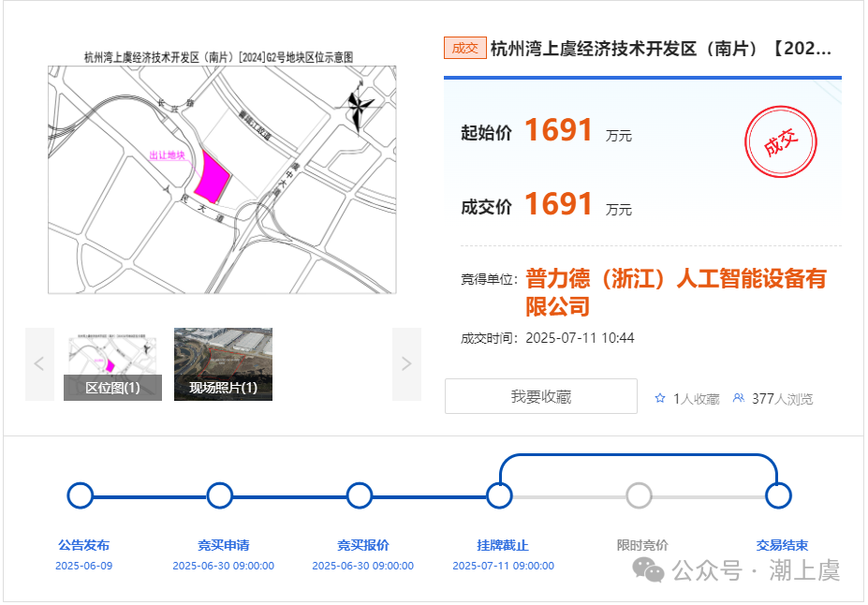Screen dimensions: 868x605
Task: Open the 区位图(1) thumbnail
Action: tap(112, 363)
